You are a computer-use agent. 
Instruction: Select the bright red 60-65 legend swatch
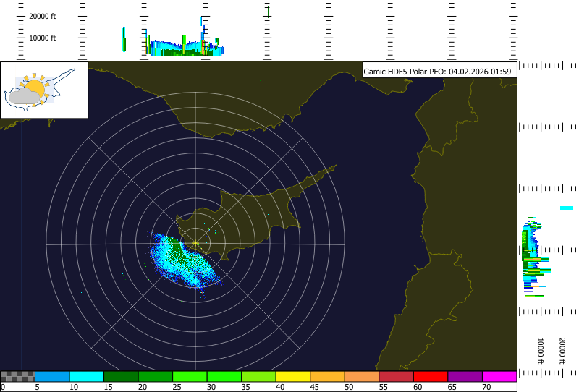coord(431,376)
